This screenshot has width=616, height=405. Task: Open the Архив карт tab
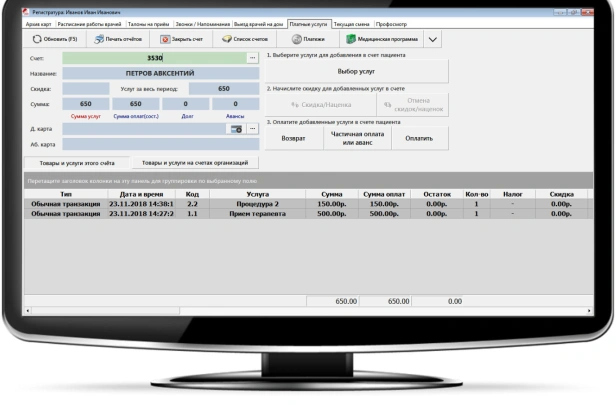click(x=37, y=21)
